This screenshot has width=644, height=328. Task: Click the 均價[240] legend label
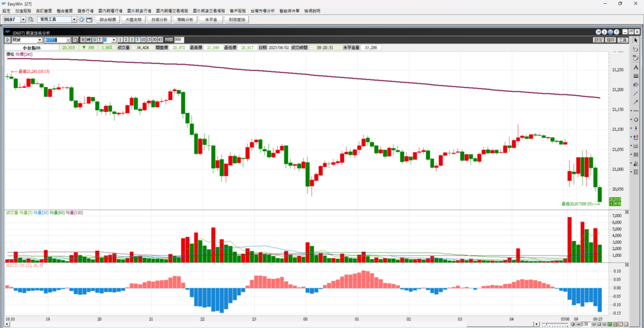pos(25,54)
